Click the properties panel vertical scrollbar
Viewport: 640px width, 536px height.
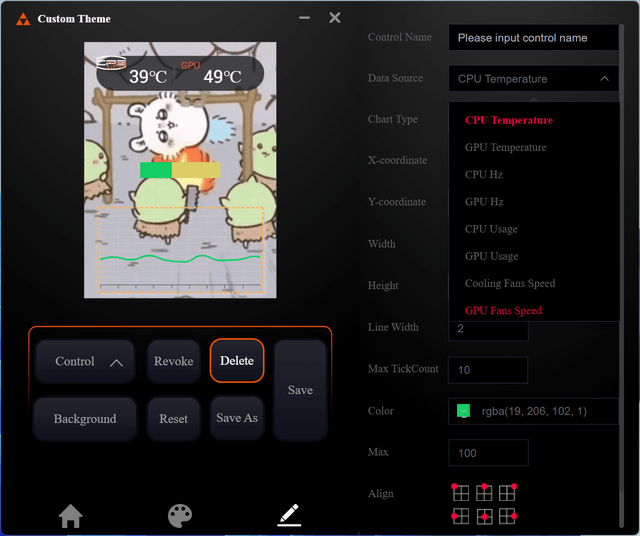pyautogui.click(x=621, y=276)
